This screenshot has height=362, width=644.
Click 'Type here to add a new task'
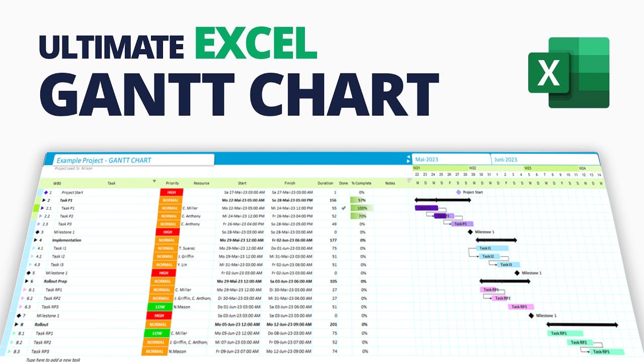[x=53, y=360]
